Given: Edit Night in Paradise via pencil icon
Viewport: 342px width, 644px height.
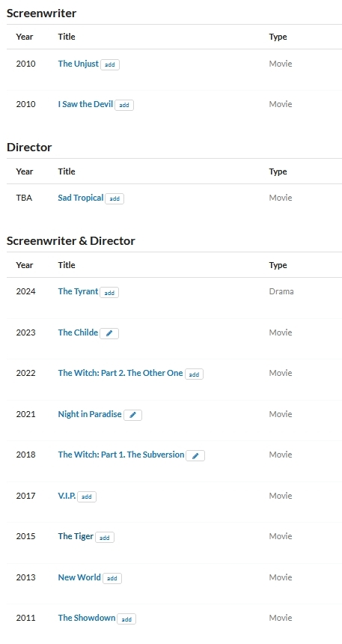Looking at the screenshot, I should point(132,416).
